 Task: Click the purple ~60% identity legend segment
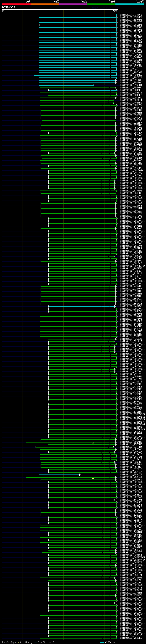pos(73,4)
